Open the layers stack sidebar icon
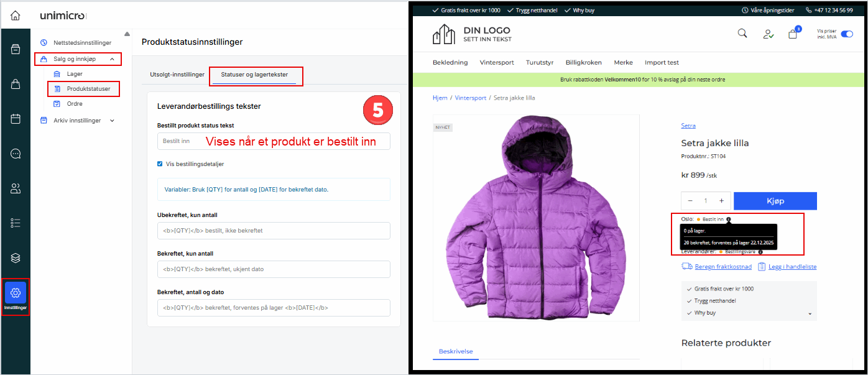Image resolution: width=868 pixels, height=375 pixels. coord(16,257)
